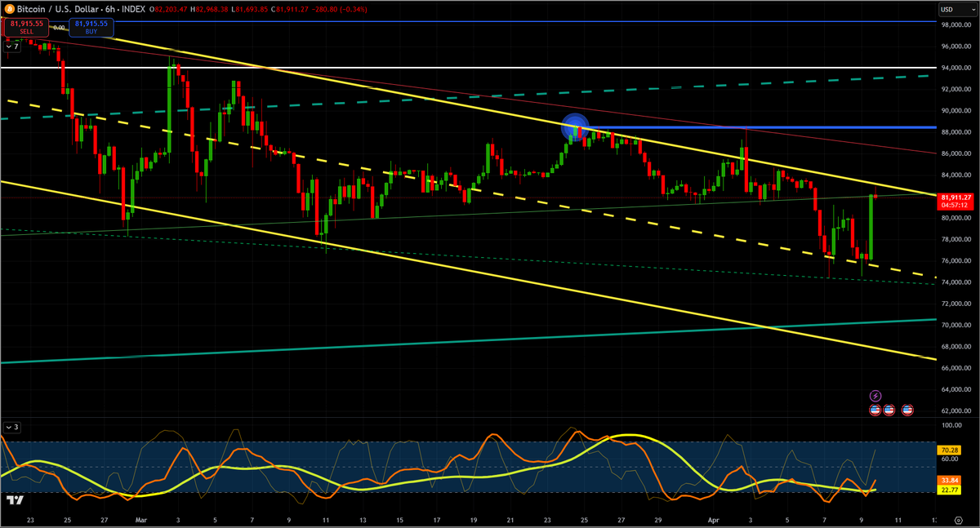Click the Apr label on the time axis
980x528 pixels.
pos(714,519)
